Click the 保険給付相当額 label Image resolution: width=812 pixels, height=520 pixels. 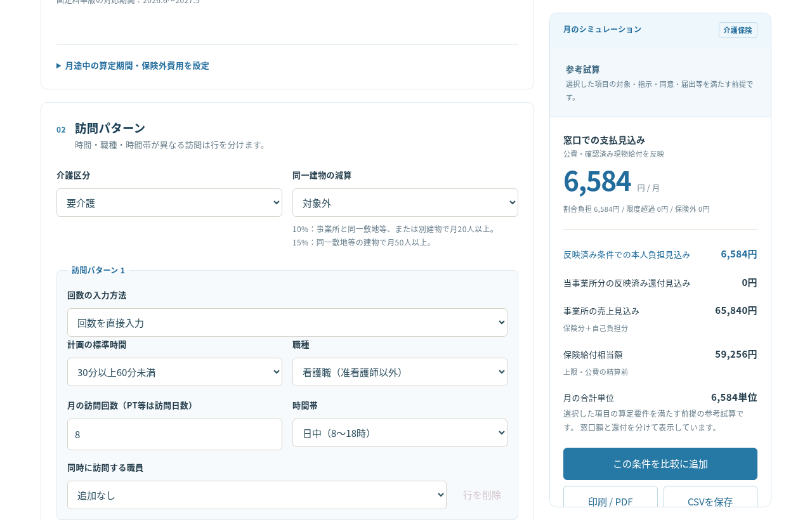tap(593, 354)
